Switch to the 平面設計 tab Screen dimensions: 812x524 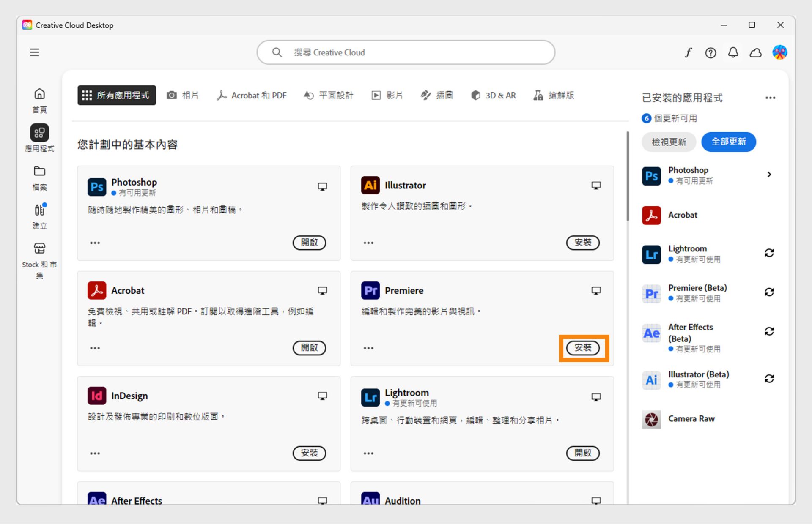pyautogui.click(x=329, y=96)
